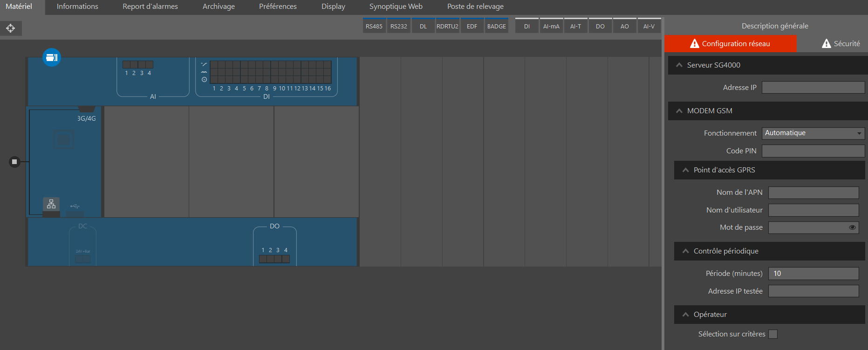The height and width of the screenshot is (350, 868).
Task: Click the Adresse IP input field
Action: pyautogui.click(x=813, y=88)
